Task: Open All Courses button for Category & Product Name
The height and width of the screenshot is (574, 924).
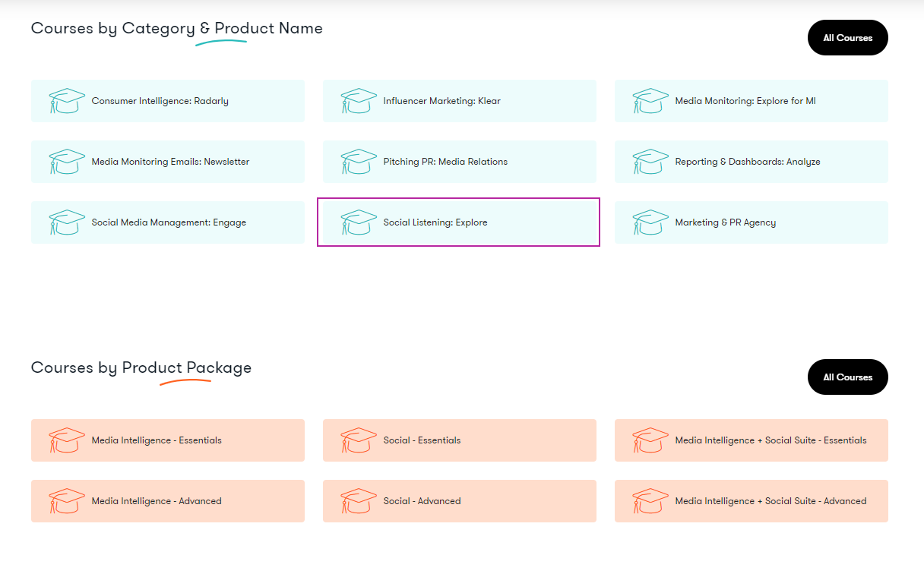Action: point(848,38)
